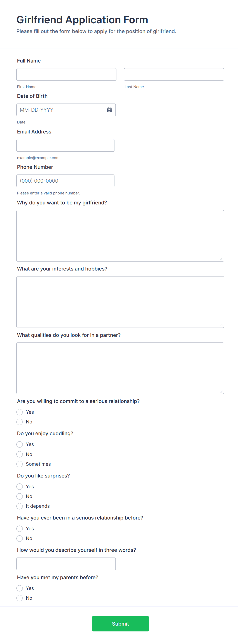Click the First Name input field

pyautogui.click(x=66, y=74)
